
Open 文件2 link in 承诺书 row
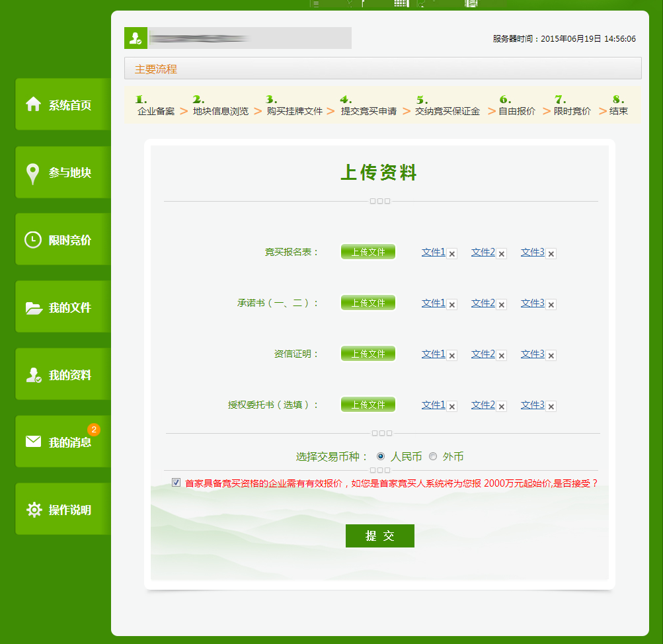[483, 303]
